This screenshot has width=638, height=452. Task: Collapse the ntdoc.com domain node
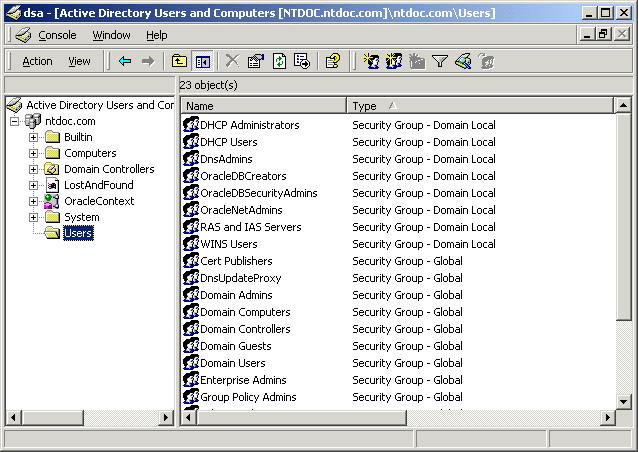tap(16, 121)
